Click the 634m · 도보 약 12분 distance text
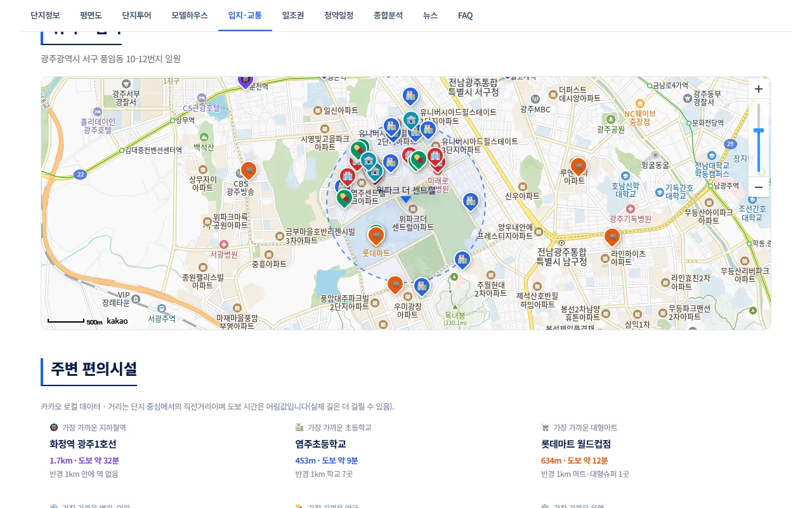 (x=574, y=460)
